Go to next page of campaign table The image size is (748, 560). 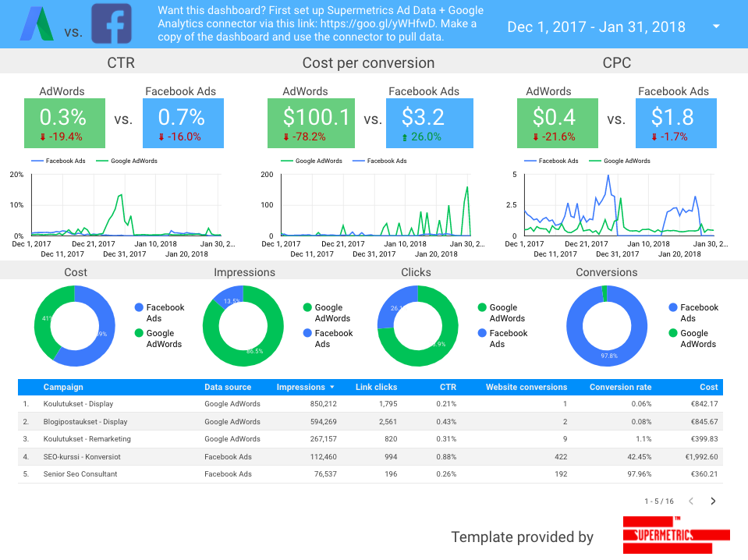point(713,501)
